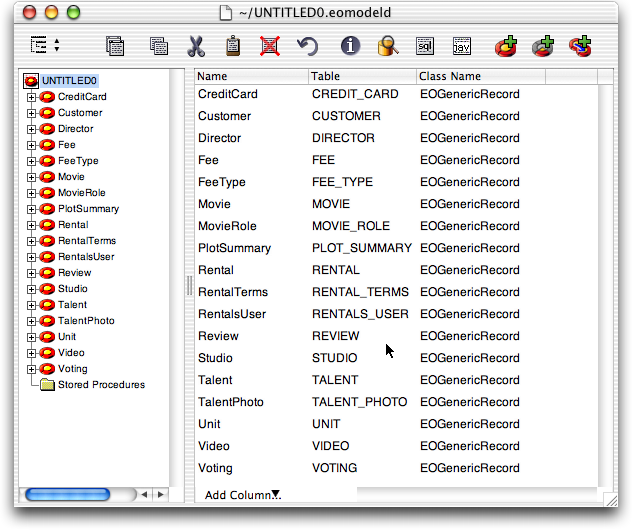This screenshot has height=530, width=632.
Task: Expand the Fee entity in tree
Action: [x=31, y=145]
